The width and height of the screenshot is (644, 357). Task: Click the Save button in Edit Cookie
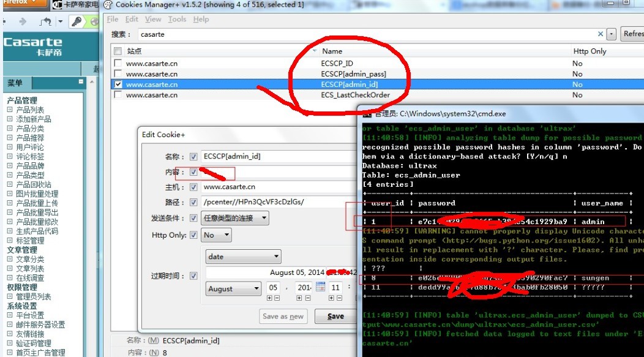click(335, 317)
